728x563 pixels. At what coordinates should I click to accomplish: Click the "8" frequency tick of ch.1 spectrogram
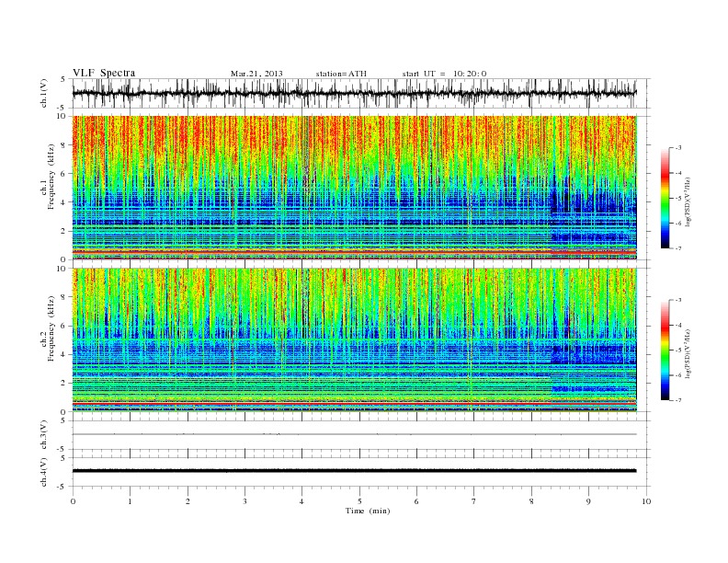(x=64, y=145)
